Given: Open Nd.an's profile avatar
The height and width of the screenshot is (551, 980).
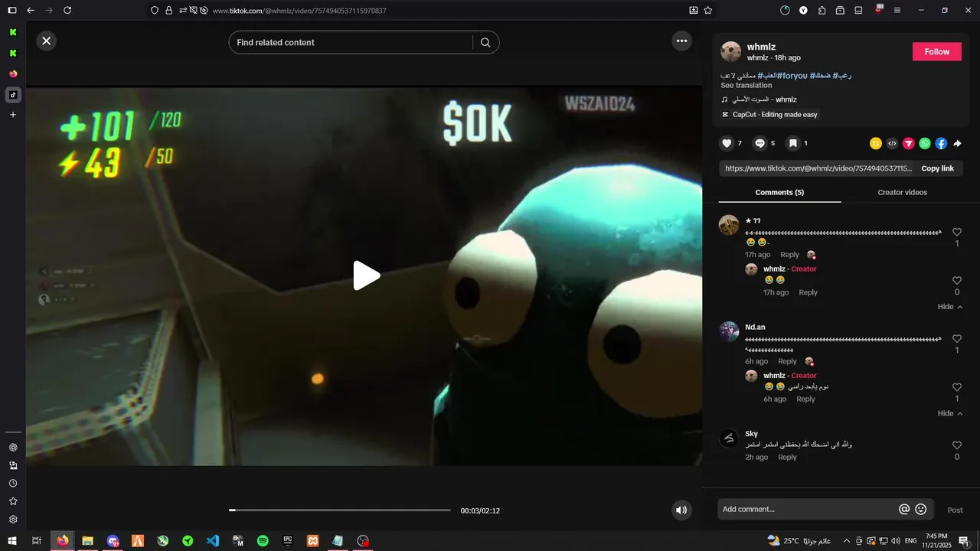Looking at the screenshot, I should coord(729,331).
